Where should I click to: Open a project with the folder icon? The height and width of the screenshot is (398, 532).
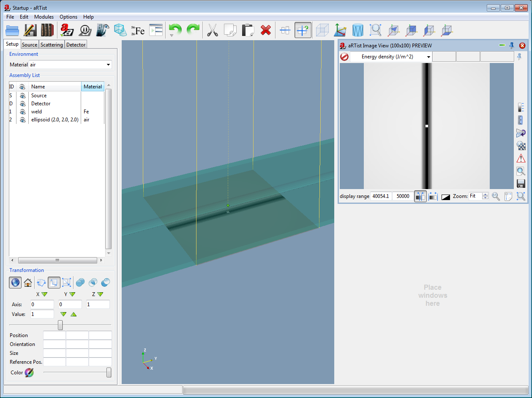13,30
